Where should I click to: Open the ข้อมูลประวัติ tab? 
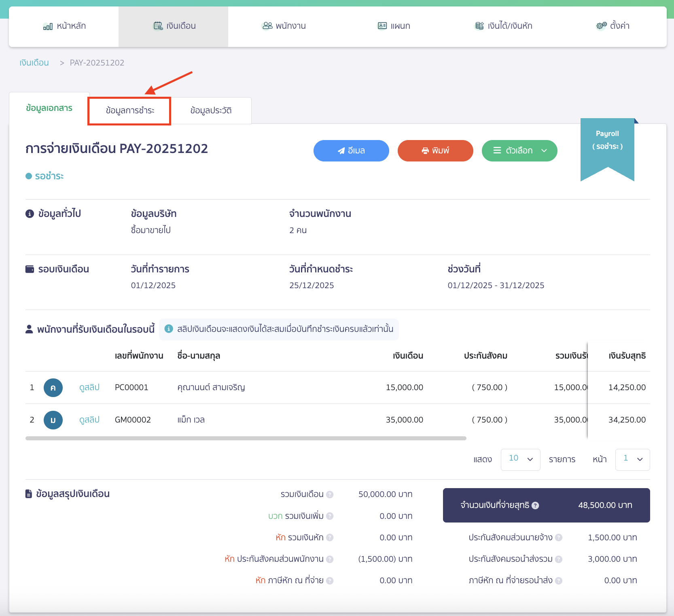211,110
